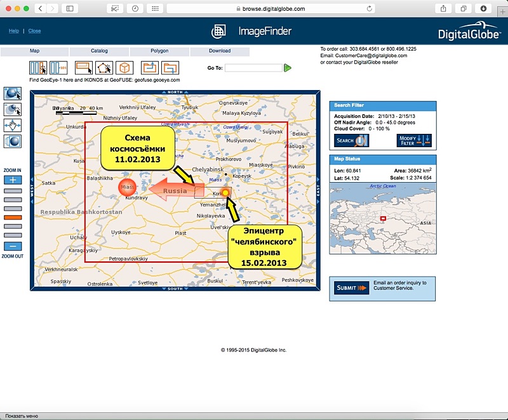Pan the map using the WEST bar
Viewport: 508px width, 420px height.
[x=32, y=190]
